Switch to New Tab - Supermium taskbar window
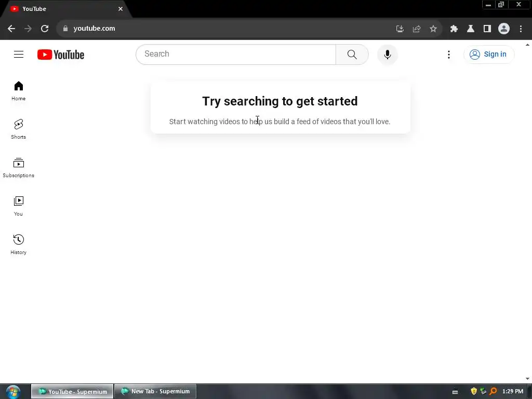Image resolution: width=532 pixels, height=399 pixels. click(x=155, y=391)
